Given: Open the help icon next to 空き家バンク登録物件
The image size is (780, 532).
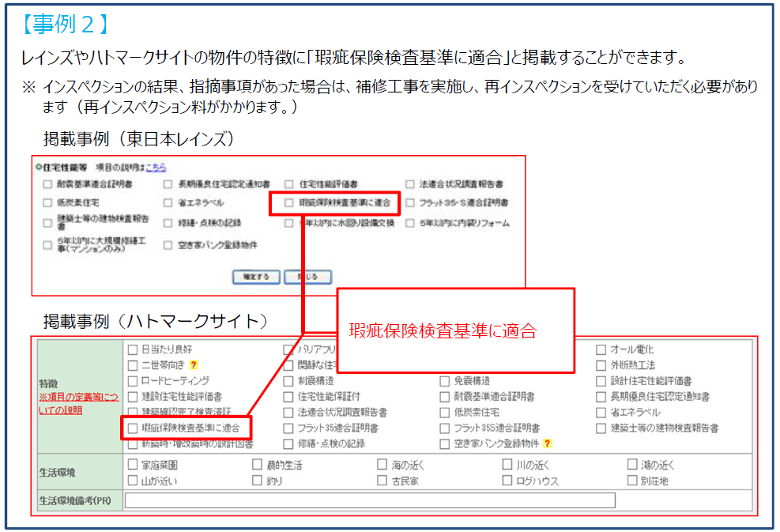Looking at the screenshot, I should [547, 444].
